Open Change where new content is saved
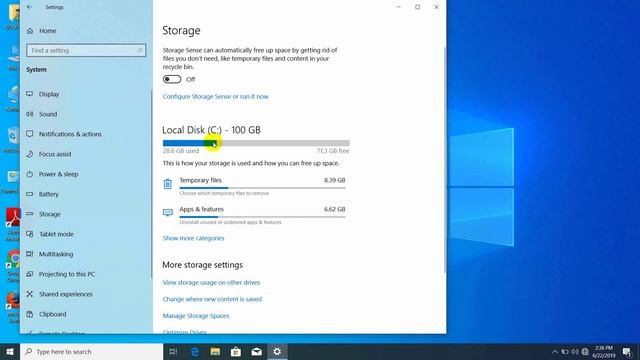640x360 pixels. pyautogui.click(x=212, y=299)
